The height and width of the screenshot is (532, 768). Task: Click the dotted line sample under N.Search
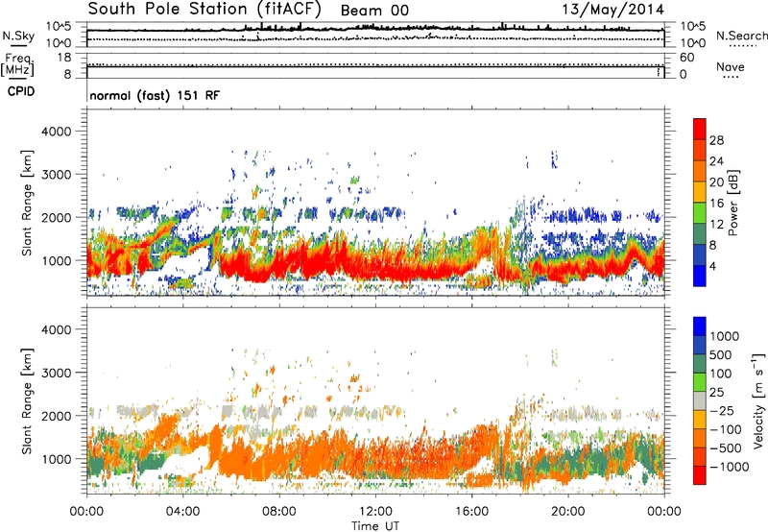tap(743, 46)
